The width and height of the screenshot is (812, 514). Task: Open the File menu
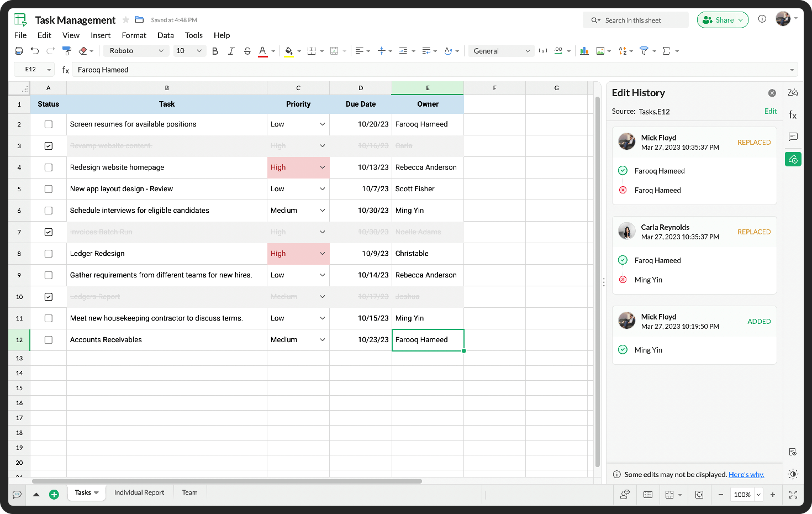pyautogui.click(x=20, y=35)
